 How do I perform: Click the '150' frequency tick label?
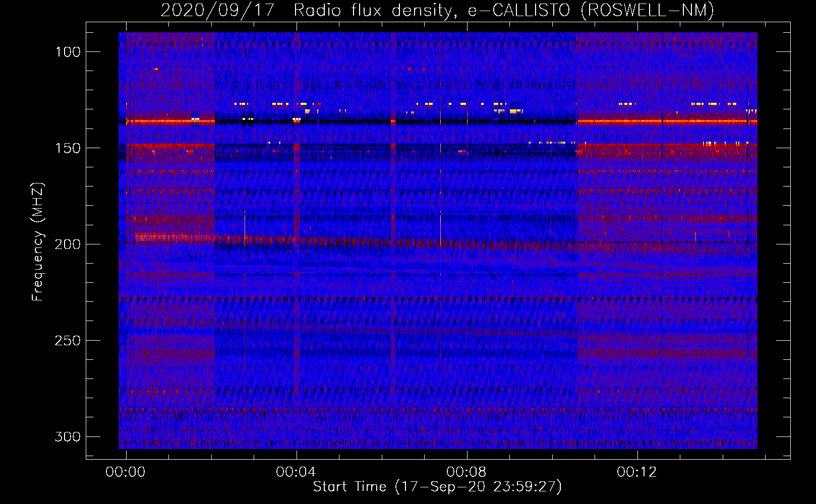point(68,148)
